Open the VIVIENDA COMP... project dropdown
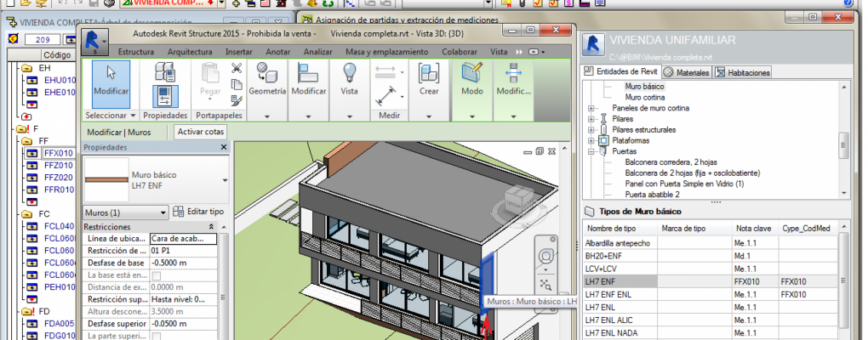This screenshot has height=340, width=868. (222, 3)
